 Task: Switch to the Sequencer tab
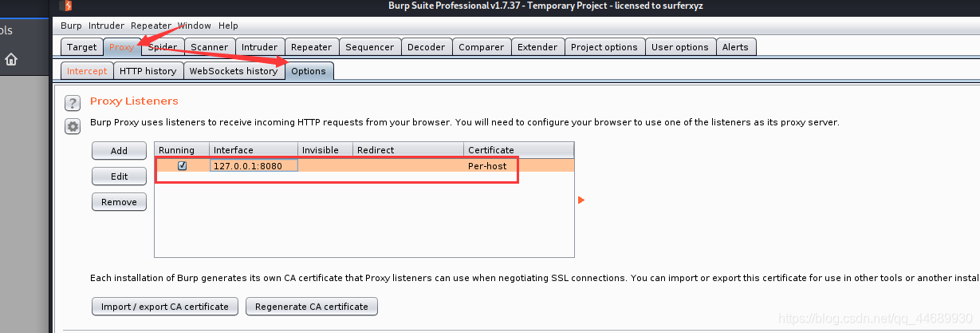point(370,47)
